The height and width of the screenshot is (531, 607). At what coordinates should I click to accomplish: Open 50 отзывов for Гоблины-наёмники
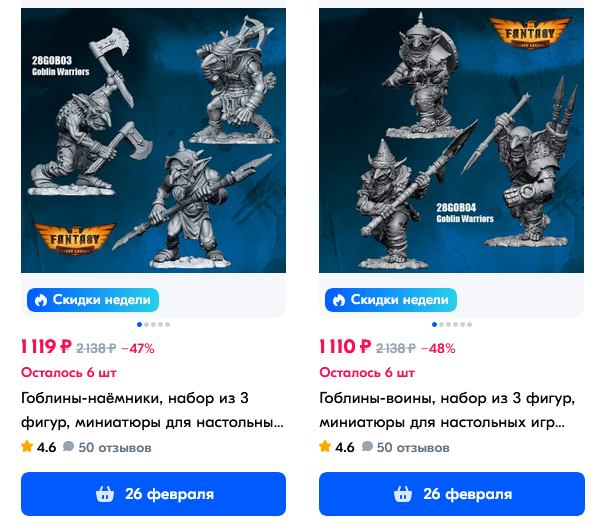coord(115,447)
